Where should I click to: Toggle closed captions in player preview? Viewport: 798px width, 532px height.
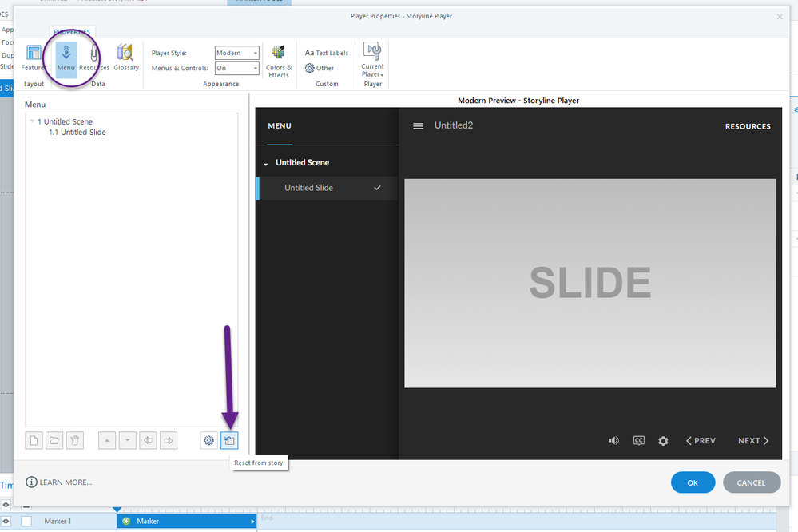638,440
